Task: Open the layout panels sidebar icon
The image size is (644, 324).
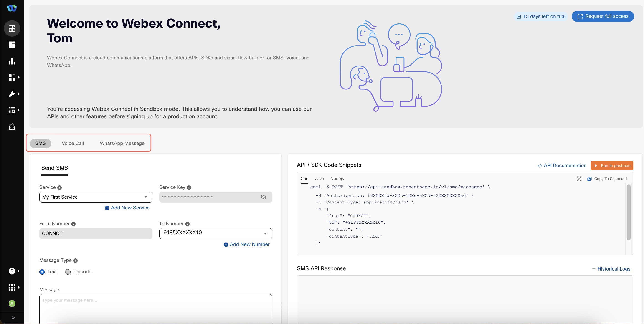Action: (12, 45)
